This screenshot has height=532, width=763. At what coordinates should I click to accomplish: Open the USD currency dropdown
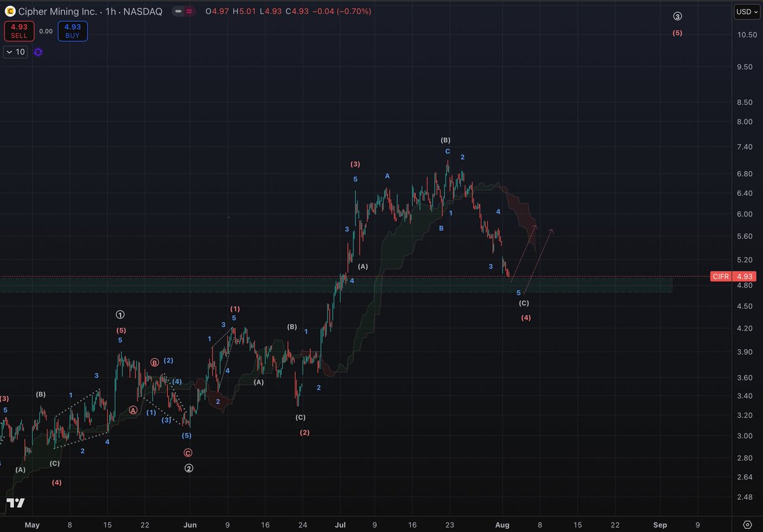tap(747, 11)
